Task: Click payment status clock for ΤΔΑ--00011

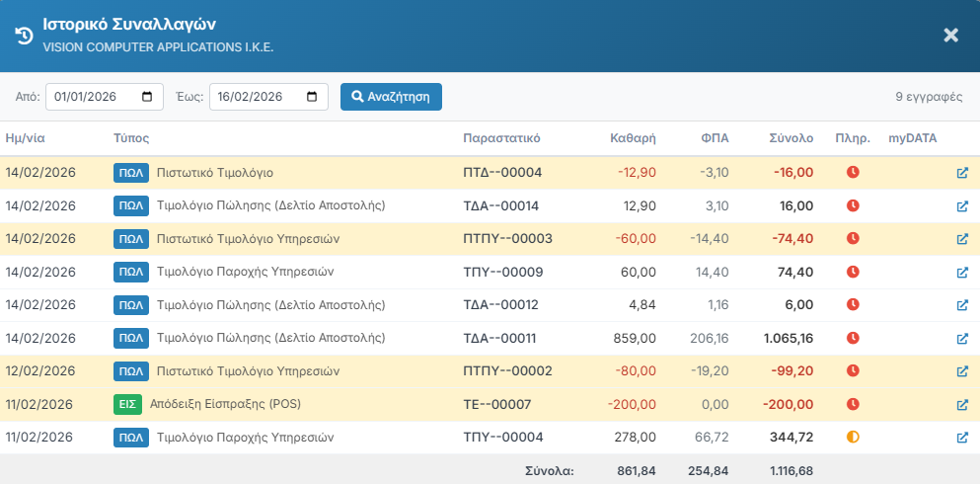Action: point(854,339)
